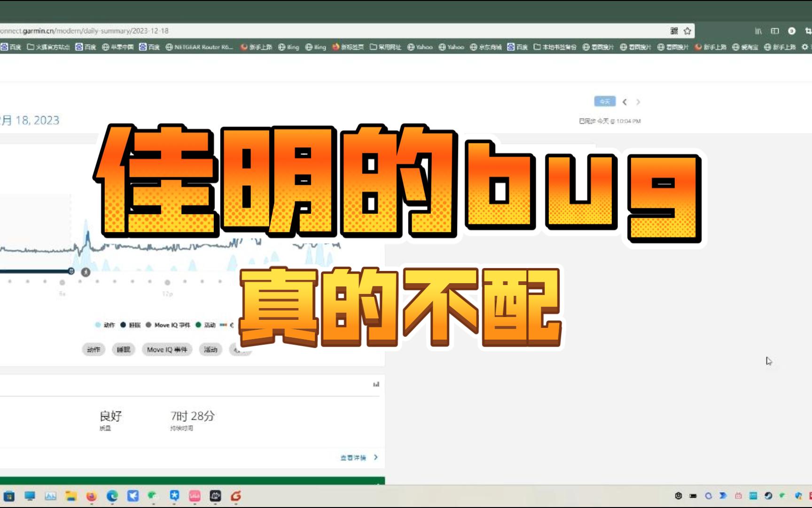This screenshot has height=508, width=812.
Task: Toggle the 睡眠 pill filter under the chart
Action: click(123, 349)
